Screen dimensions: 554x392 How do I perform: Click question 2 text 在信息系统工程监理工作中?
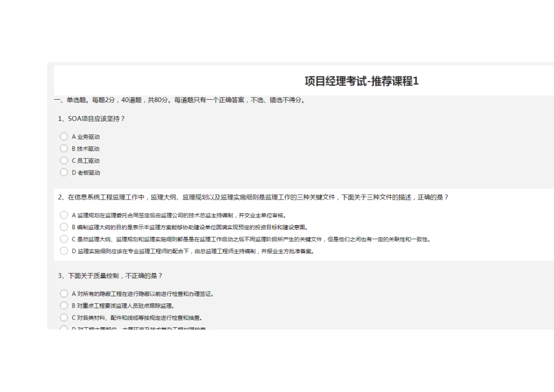coord(253,197)
